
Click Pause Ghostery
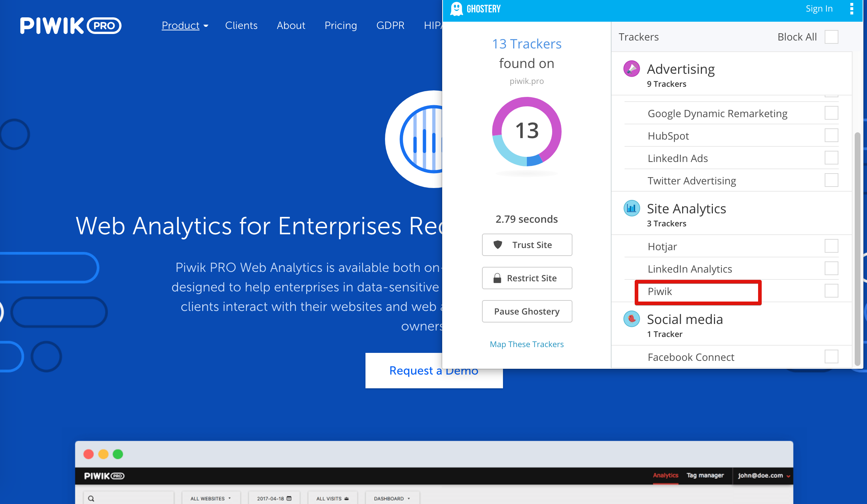tap(527, 311)
